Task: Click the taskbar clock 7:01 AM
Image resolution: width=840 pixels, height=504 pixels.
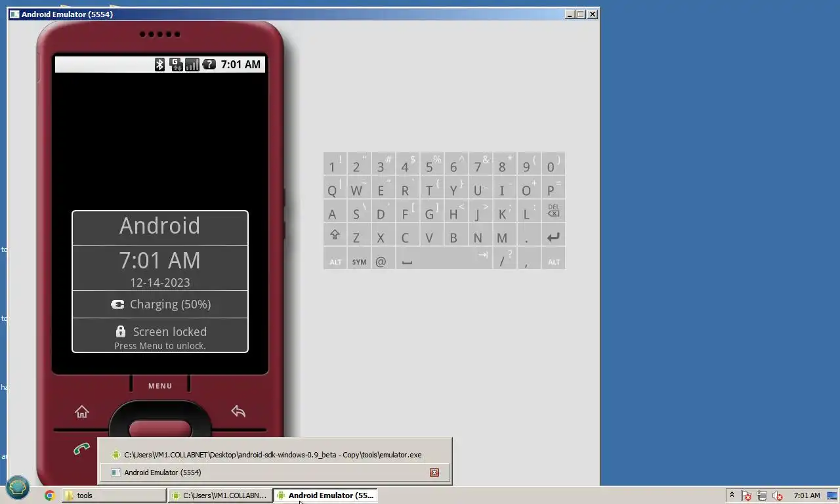Action: [x=807, y=495]
